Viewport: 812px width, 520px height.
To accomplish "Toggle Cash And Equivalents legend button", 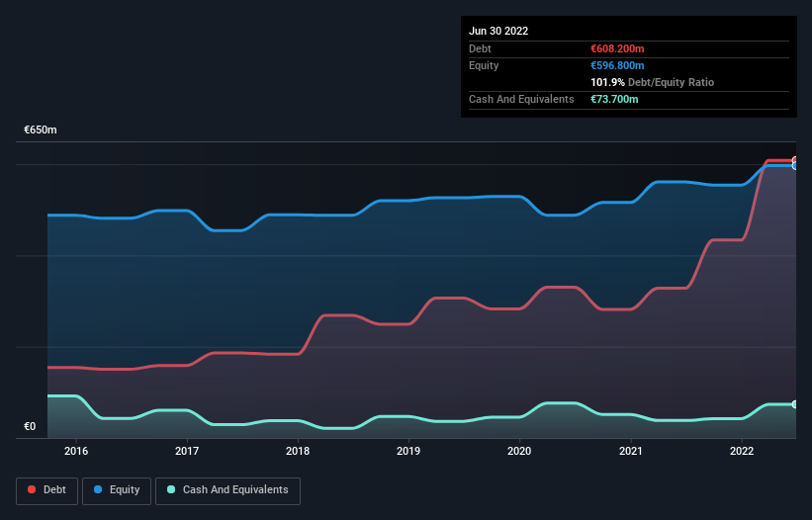I will pos(227,490).
